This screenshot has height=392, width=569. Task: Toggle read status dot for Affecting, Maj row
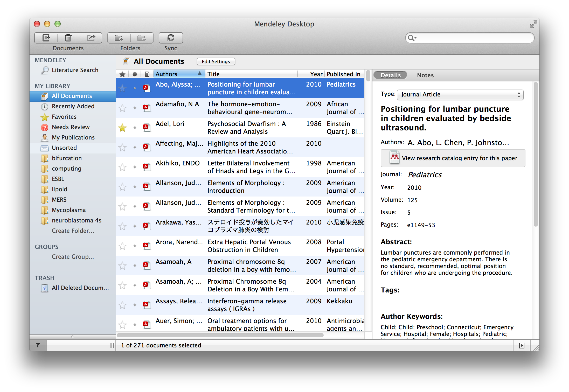135,147
